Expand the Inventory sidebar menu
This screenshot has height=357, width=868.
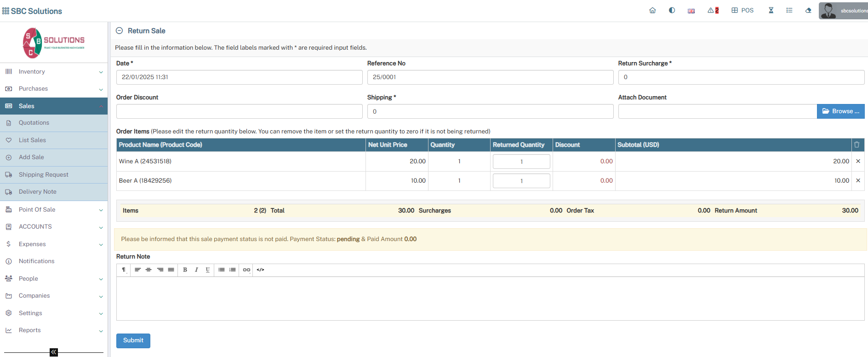pos(54,72)
